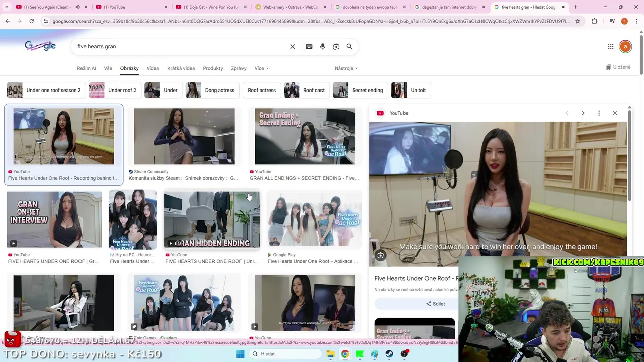Screen dimensions: 644x362
Task: Switch to the Produkty tab
Action: 213,68
